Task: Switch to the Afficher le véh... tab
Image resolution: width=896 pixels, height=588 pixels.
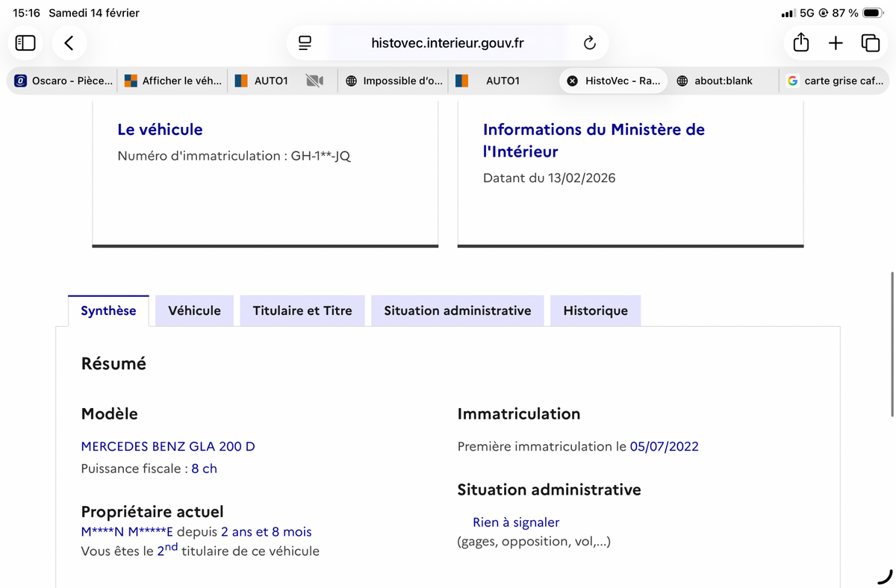Action: click(x=173, y=81)
